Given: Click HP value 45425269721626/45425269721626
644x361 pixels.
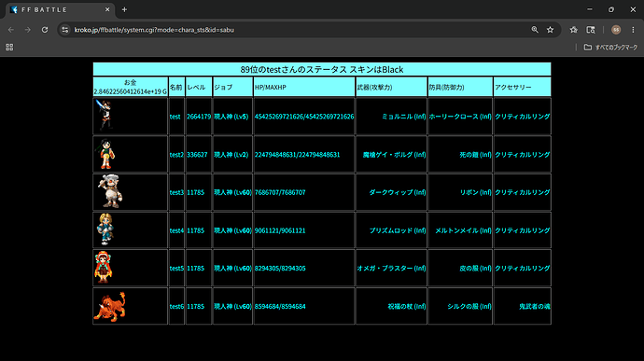Looking at the screenshot, I should 304,117.
